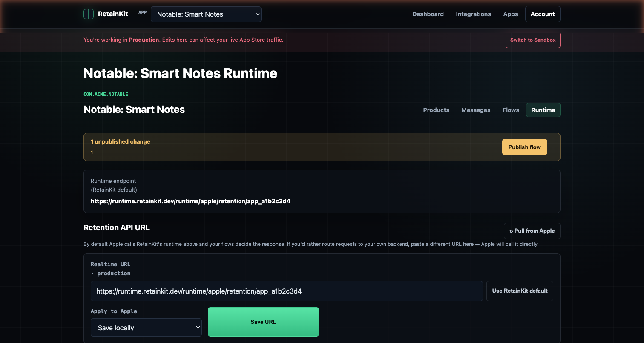Click the Realtime URL input field
The image size is (644, 343).
click(287, 291)
